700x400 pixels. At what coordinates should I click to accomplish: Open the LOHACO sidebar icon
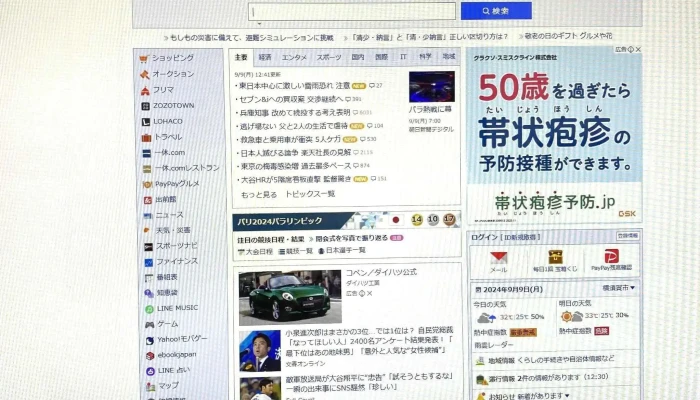pyautogui.click(x=146, y=122)
